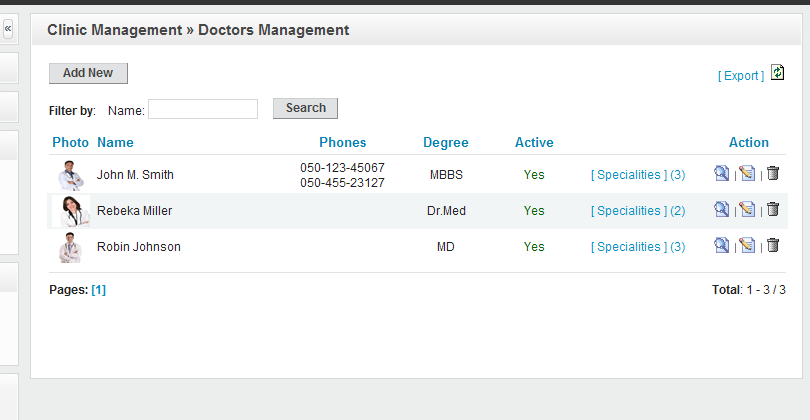Edit John M. Smith's record
The width and height of the screenshot is (810, 420).
pos(747,174)
